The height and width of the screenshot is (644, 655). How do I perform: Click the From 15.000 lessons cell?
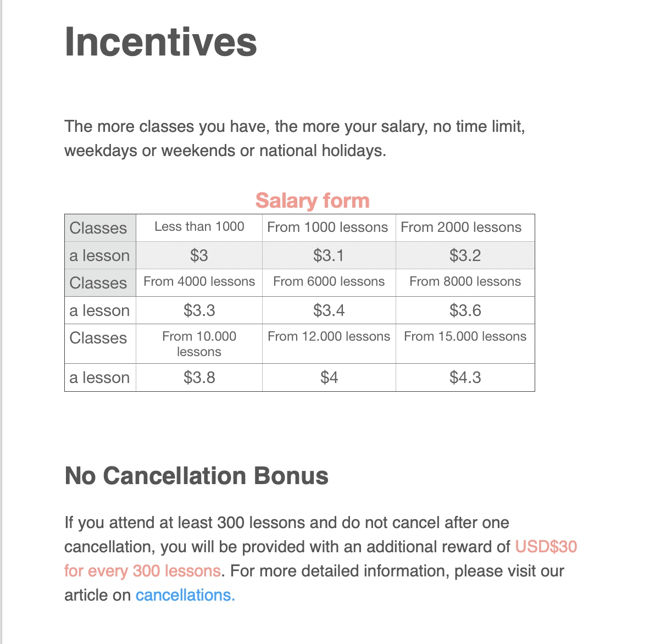pyautogui.click(x=465, y=344)
